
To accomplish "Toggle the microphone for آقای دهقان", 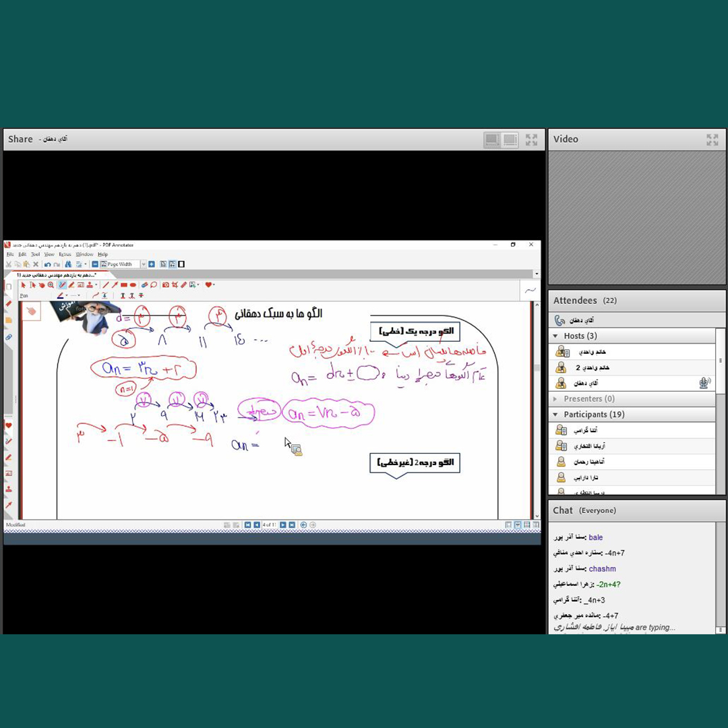I will click(704, 383).
